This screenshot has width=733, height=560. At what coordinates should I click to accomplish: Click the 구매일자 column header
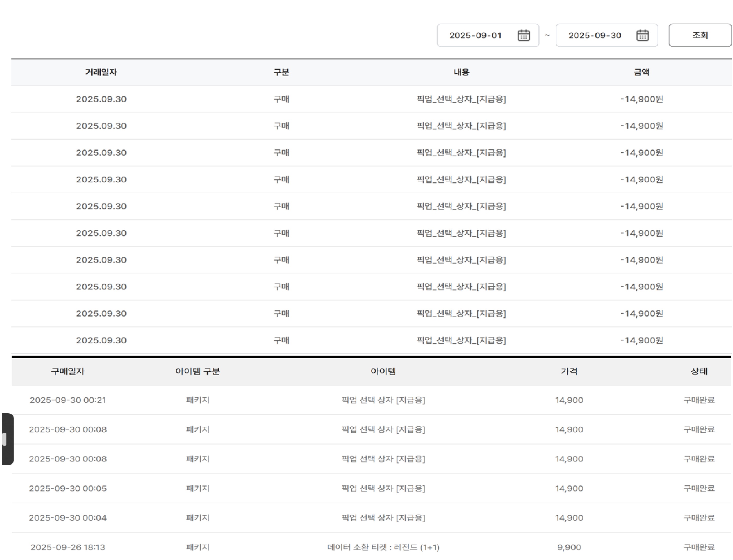tap(68, 371)
